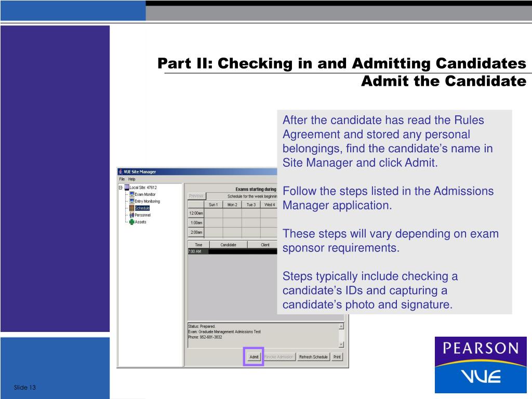Collapse the Local Site: 47612 tree node

tap(121, 187)
